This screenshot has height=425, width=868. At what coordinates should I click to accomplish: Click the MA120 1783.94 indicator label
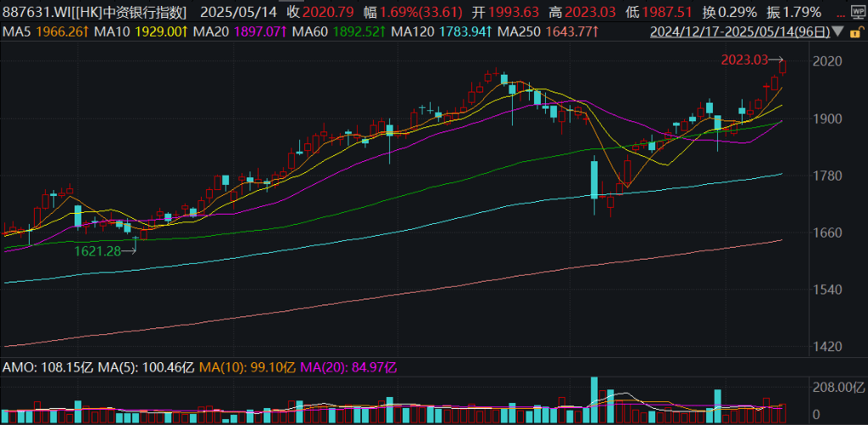(442, 31)
